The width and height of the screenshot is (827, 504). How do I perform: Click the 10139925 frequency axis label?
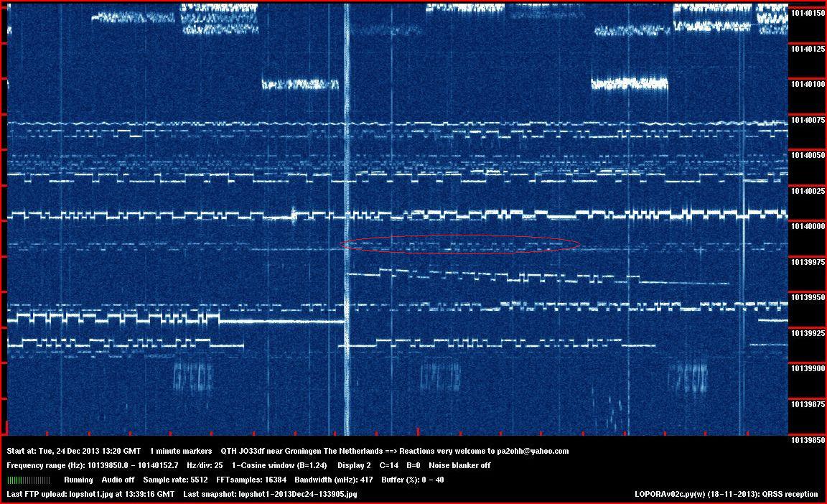pyautogui.click(x=807, y=334)
